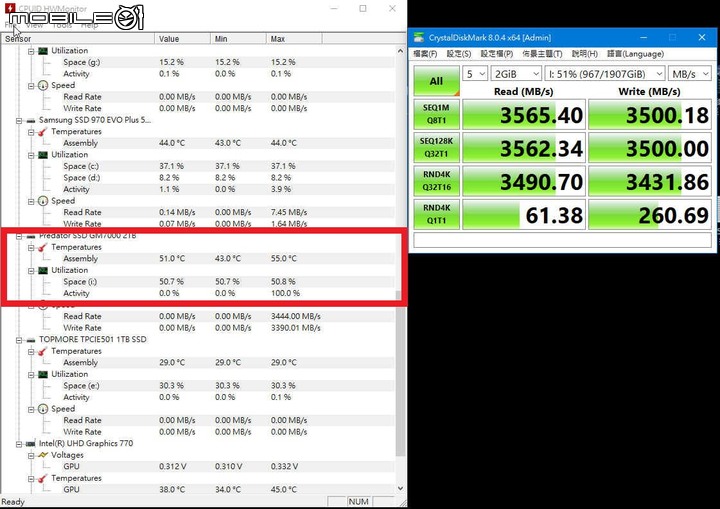Click the HWMonitor vertical scrollbar thumb
The image size is (720, 509).
[400, 373]
